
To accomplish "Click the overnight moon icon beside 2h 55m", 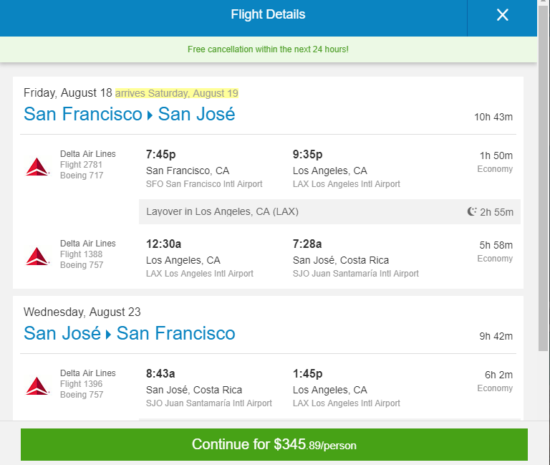I will (472, 211).
